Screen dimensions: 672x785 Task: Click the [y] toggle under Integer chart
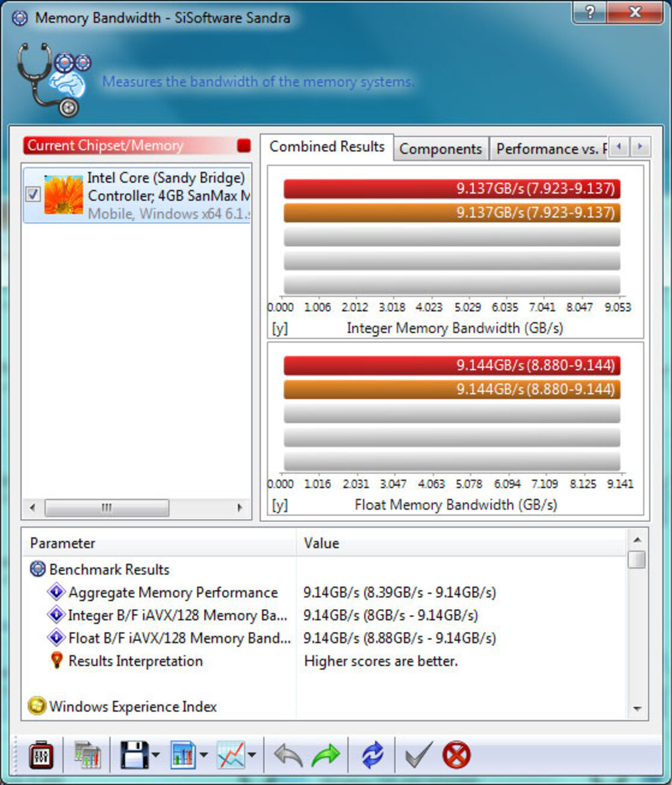click(x=280, y=328)
